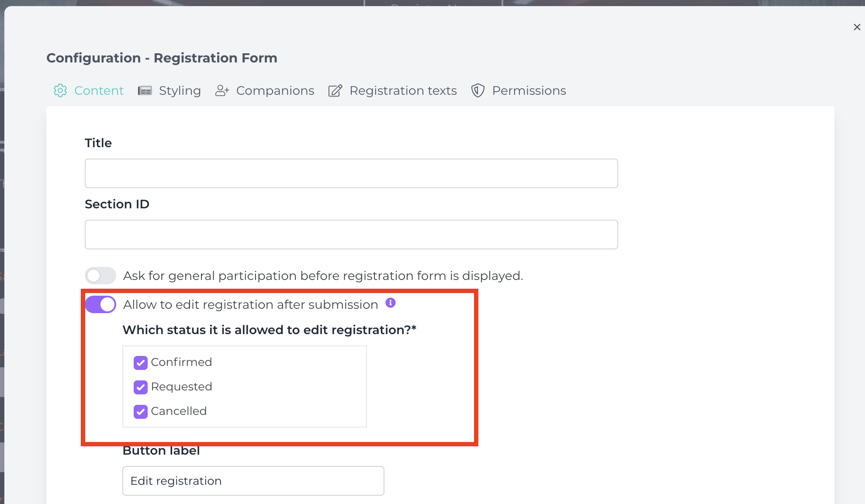Image resolution: width=865 pixels, height=504 pixels.
Task: Click the Content gear icon
Action: click(60, 90)
